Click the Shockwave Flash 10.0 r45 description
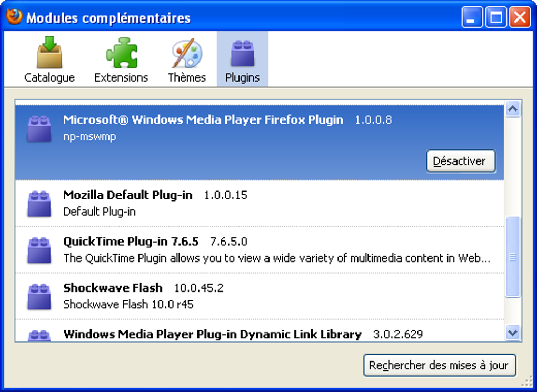Image resolution: width=537 pixels, height=392 pixels. click(128, 304)
